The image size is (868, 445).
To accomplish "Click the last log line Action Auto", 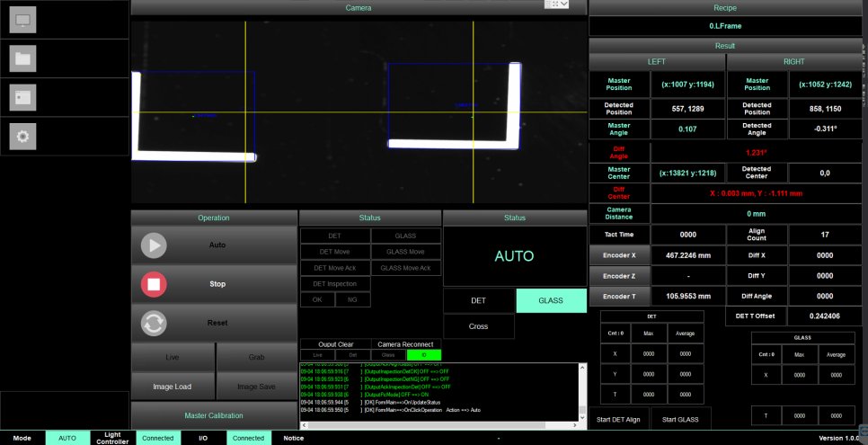I will coord(391,410).
